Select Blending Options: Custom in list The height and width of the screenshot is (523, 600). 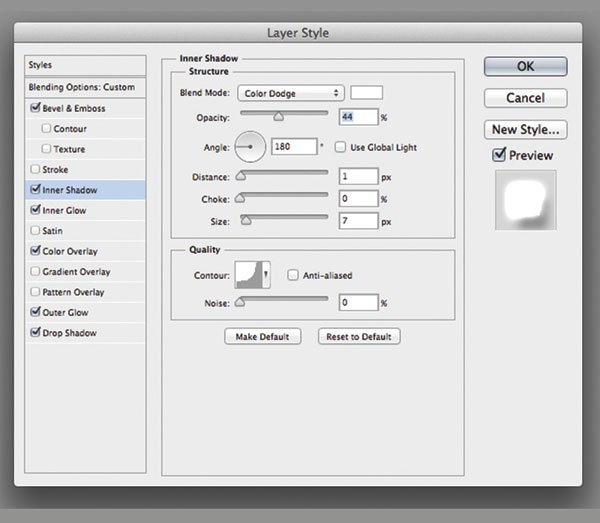pos(81,87)
